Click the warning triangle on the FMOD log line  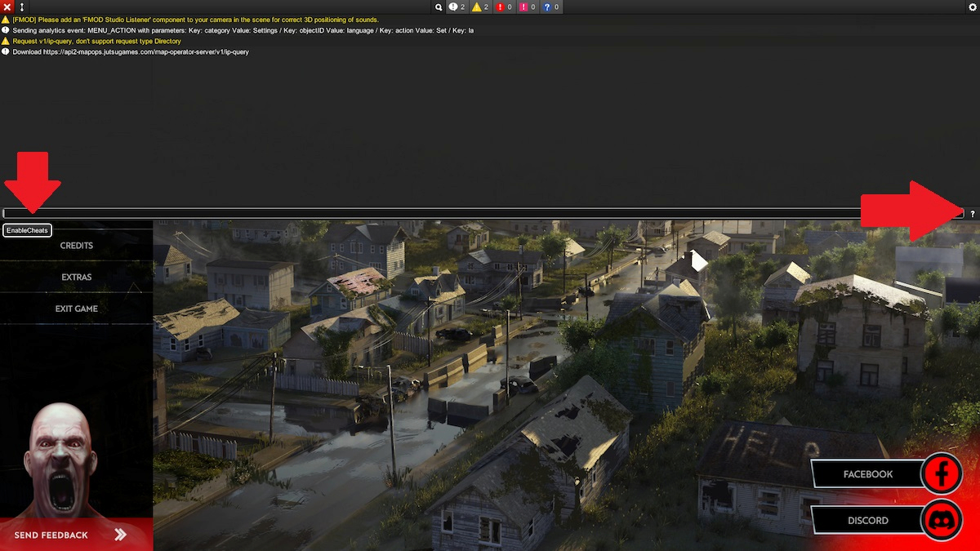[7, 19]
